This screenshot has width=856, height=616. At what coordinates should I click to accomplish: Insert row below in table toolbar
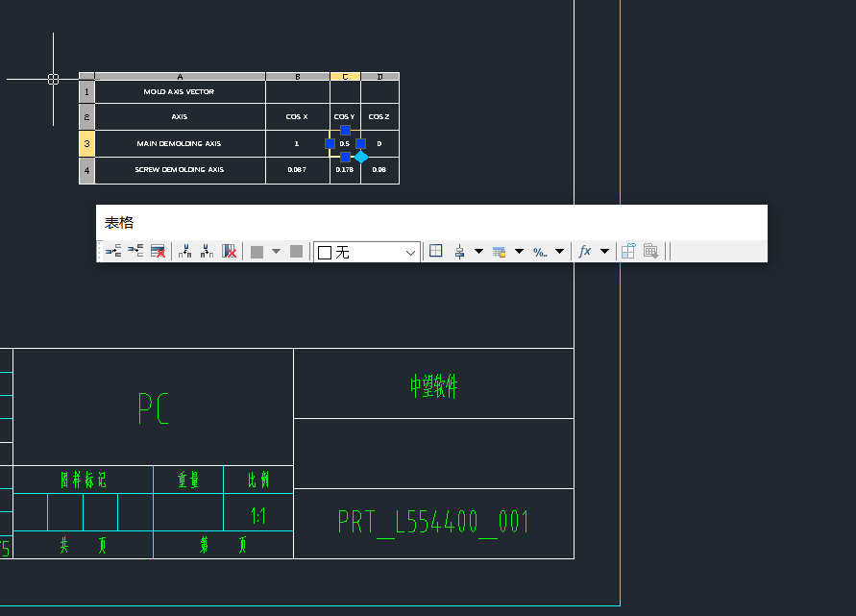(x=135, y=251)
